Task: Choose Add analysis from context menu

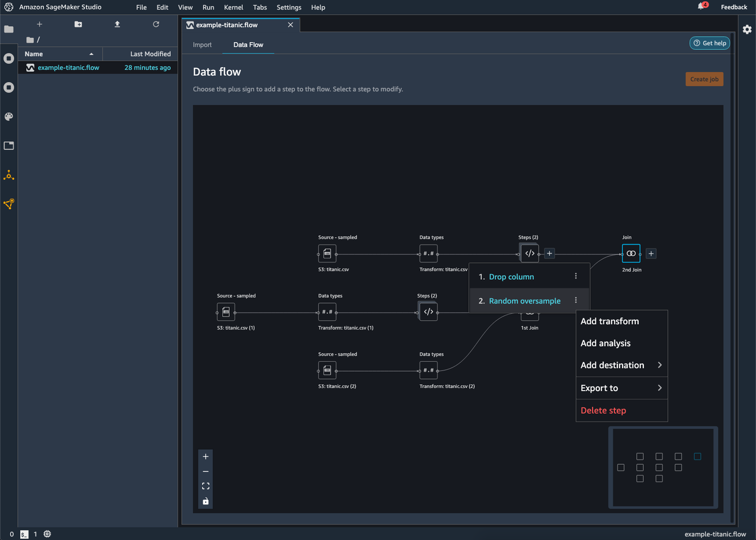Action: [622, 343]
